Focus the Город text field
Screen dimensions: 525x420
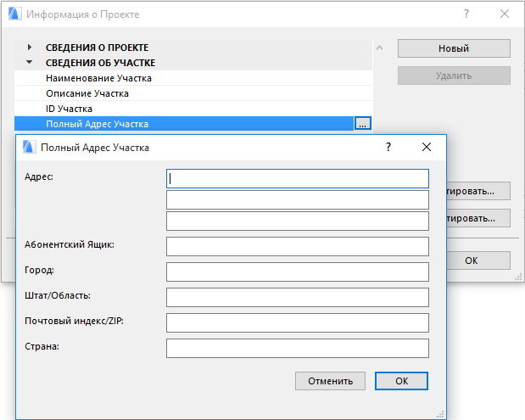tap(298, 272)
